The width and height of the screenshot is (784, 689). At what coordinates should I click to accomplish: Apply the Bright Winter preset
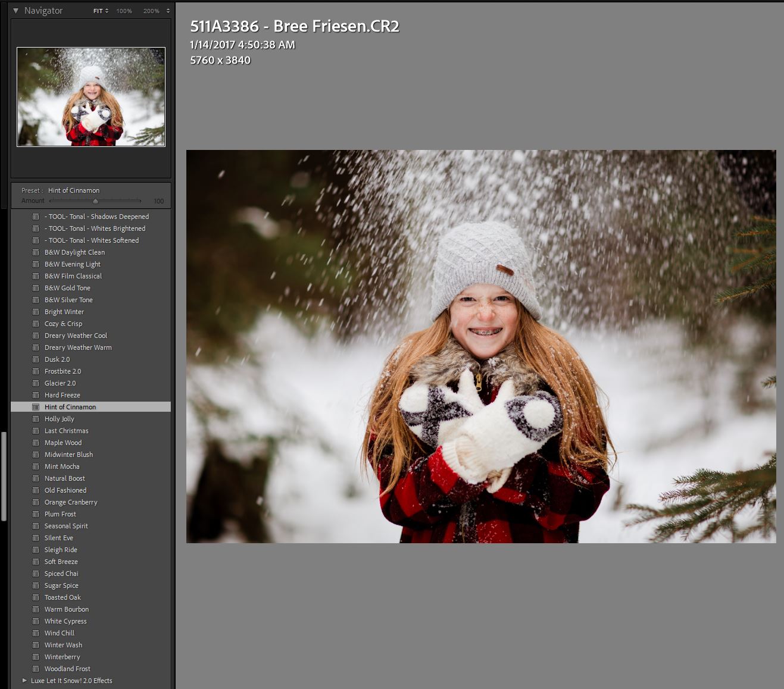[64, 312]
